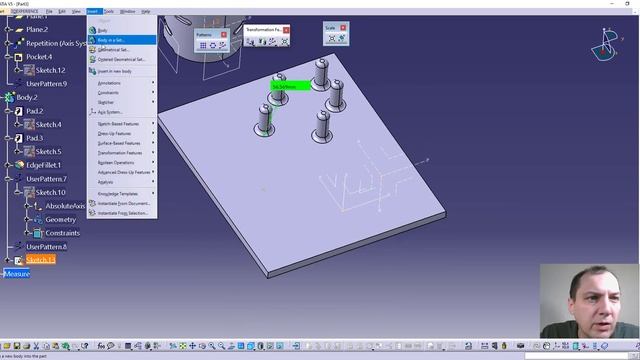The width and height of the screenshot is (640, 360).
Task: Collapse the Pocket.4 tree node
Action: point(7,57)
